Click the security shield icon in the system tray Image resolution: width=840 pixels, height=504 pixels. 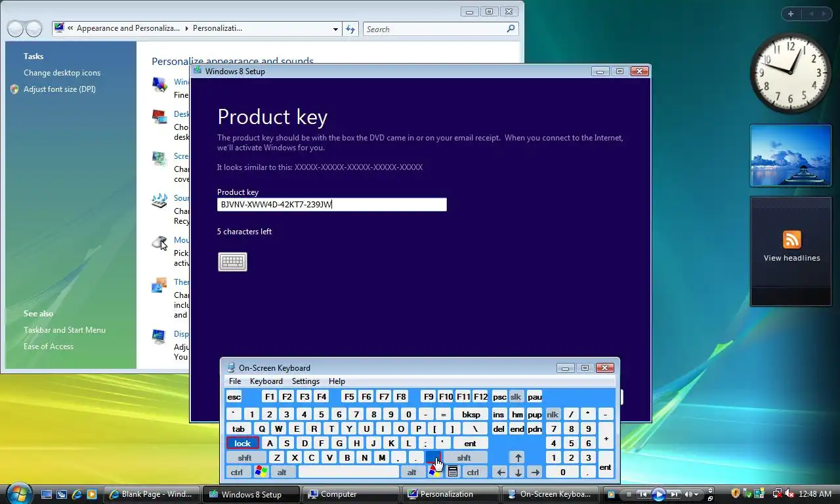point(736,493)
